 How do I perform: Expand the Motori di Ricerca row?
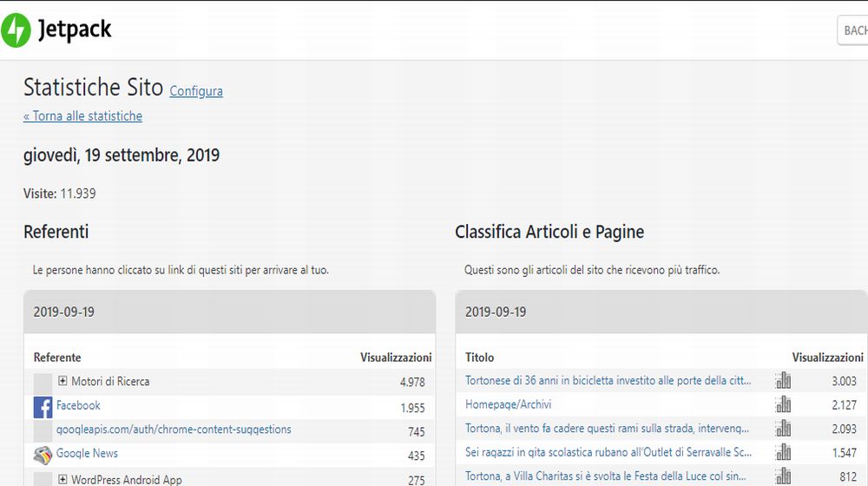point(62,381)
